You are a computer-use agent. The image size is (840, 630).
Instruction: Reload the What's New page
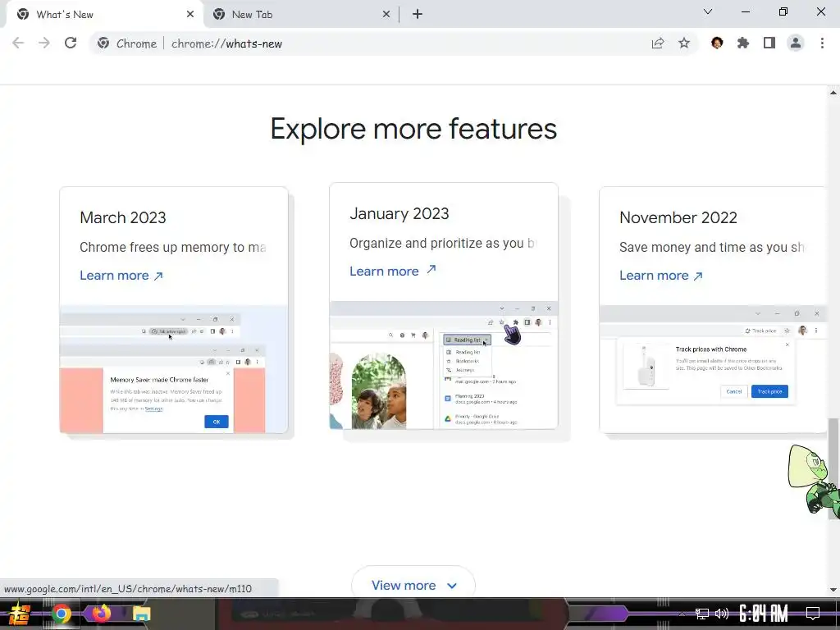point(71,43)
